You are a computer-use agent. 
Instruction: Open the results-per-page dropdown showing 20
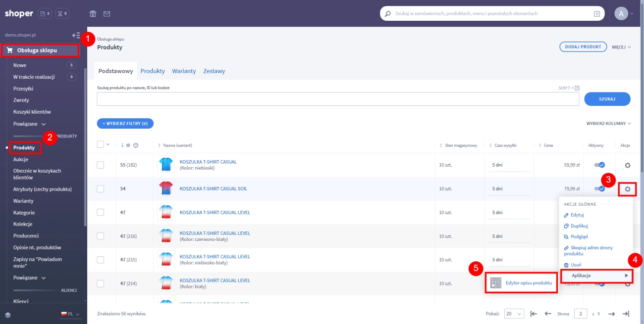pyautogui.click(x=514, y=314)
